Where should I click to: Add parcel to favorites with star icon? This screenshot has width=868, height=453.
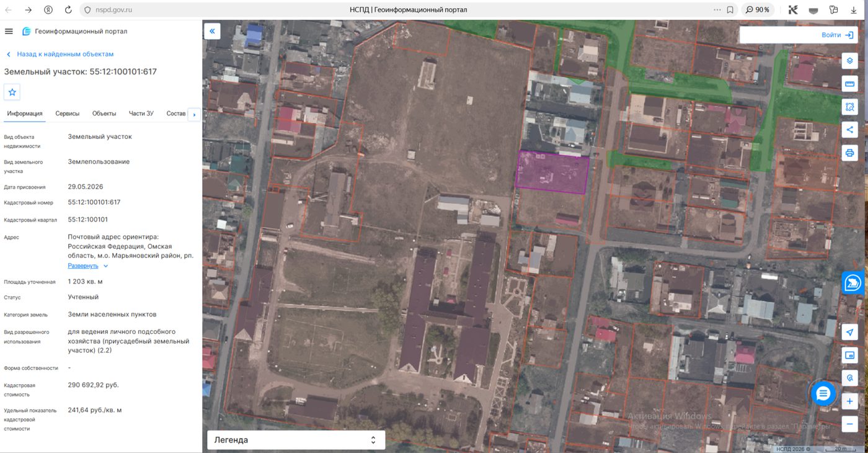12,92
